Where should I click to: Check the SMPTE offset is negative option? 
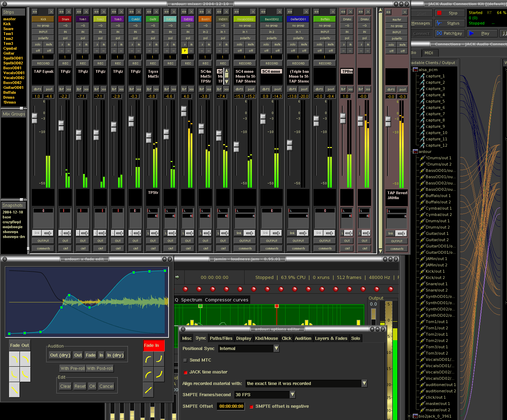coord(251,406)
